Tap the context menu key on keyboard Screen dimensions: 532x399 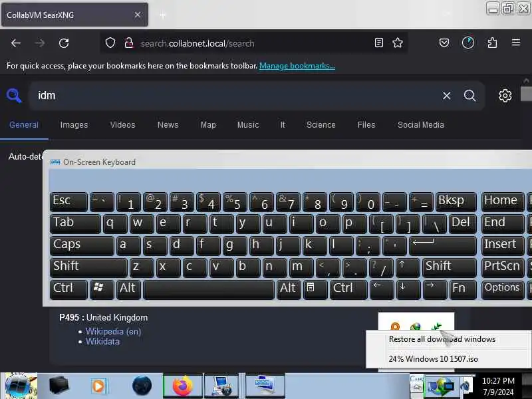click(x=315, y=290)
